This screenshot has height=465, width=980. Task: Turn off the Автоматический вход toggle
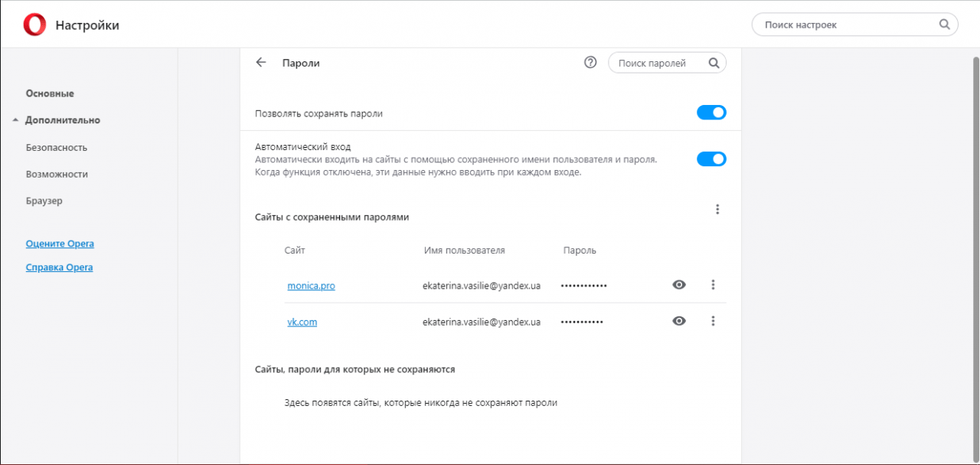pyautogui.click(x=711, y=159)
